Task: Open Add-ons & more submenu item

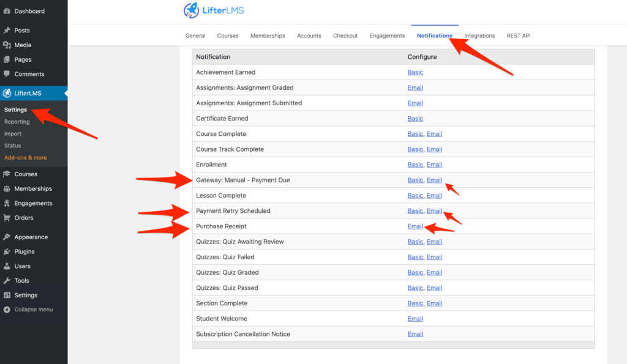Action: tap(25, 157)
